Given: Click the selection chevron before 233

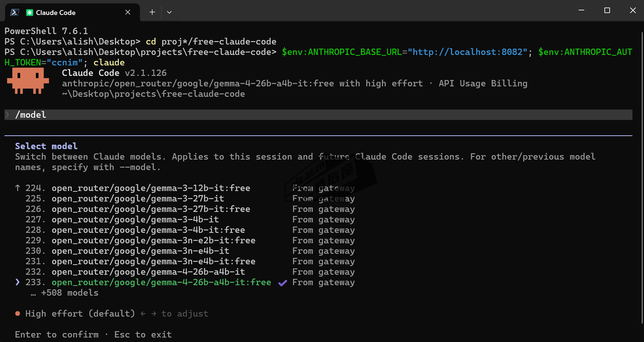Looking at the screenshot, I should coord(18,283).
